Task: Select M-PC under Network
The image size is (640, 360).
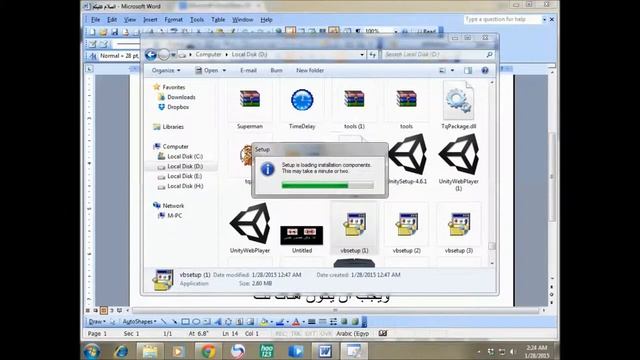Action: tap(170, 216)
